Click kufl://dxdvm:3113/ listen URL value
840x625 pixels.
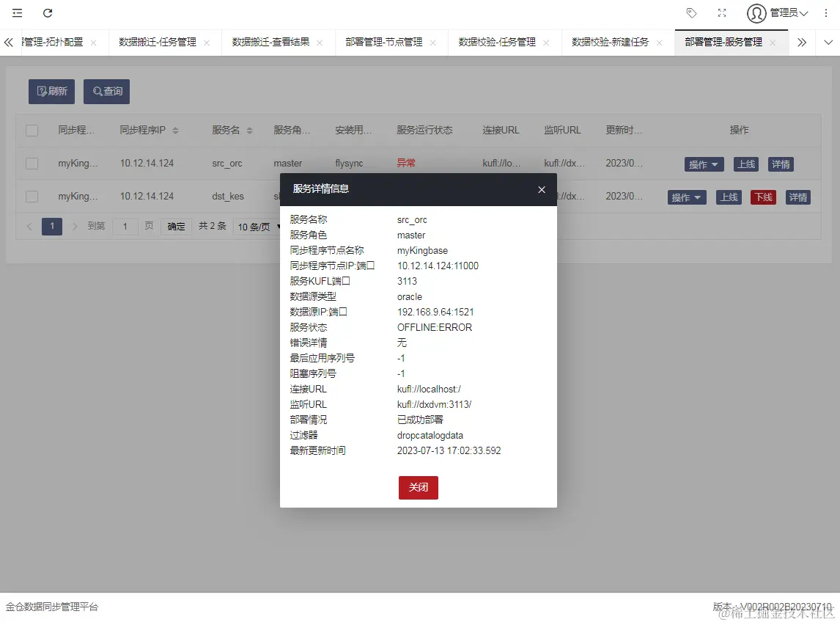(x=435, y=405)
